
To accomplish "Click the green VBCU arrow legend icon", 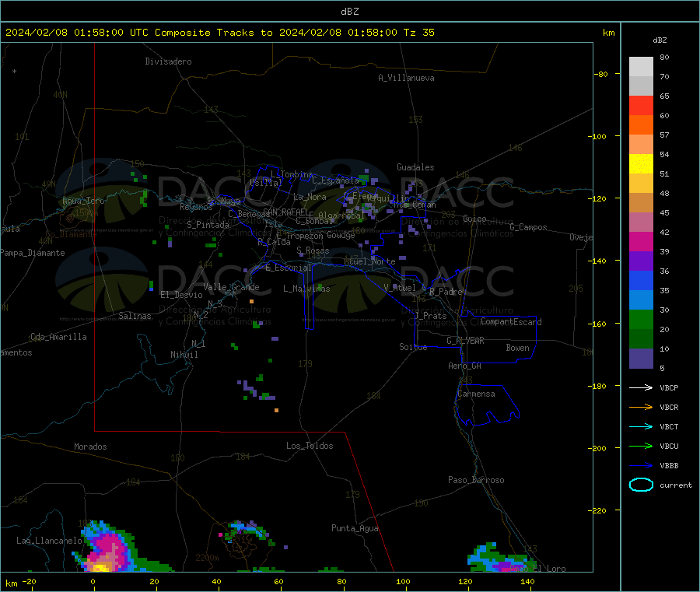I will (x=641, y=446).
